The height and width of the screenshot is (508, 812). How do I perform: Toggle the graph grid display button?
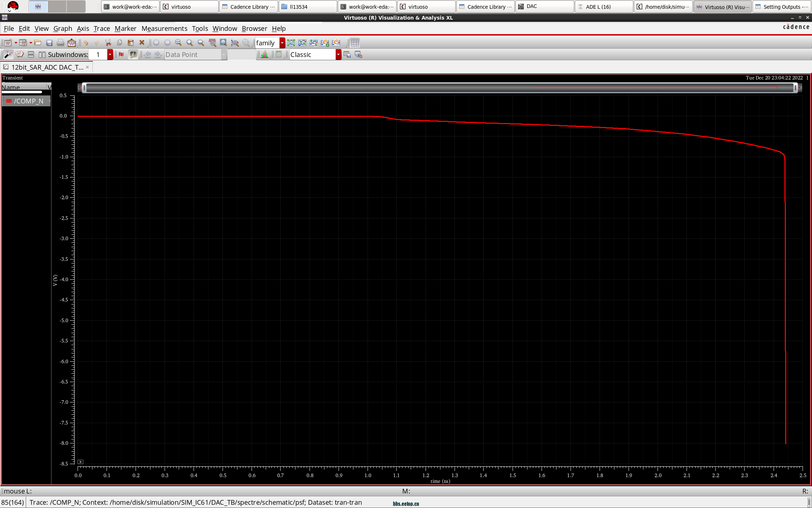pos(355,43)
